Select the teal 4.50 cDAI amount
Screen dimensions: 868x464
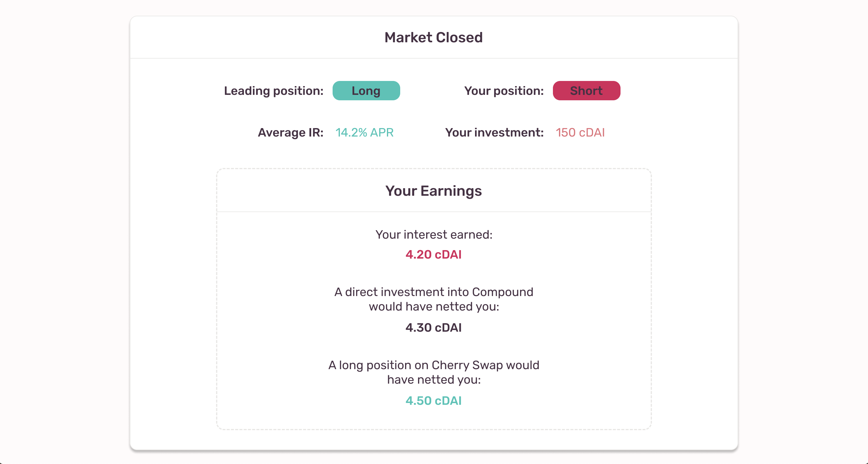point(433,401)
